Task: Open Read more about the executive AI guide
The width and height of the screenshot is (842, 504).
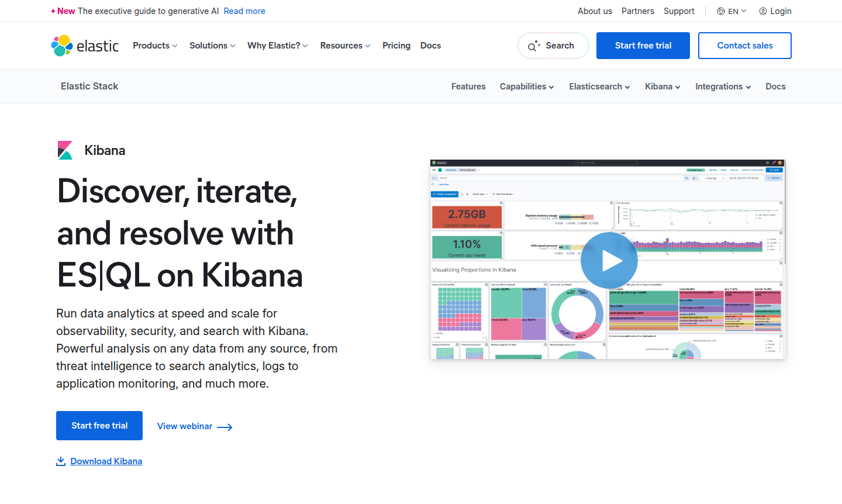Action: [x=244, y=11]
